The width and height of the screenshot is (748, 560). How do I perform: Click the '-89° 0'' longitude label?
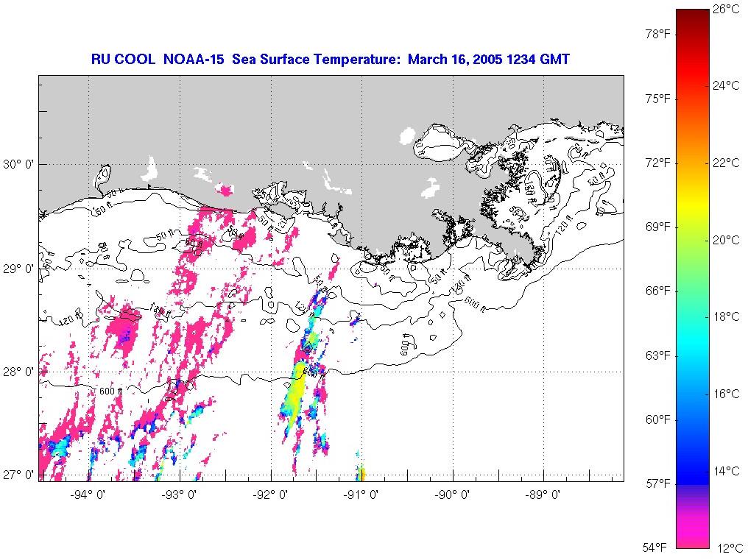[x=543, y=495]
